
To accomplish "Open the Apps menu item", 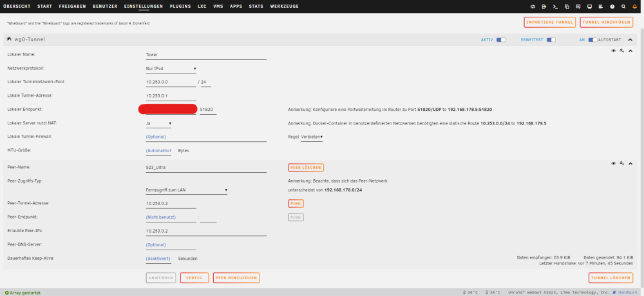I will [236, 6].
